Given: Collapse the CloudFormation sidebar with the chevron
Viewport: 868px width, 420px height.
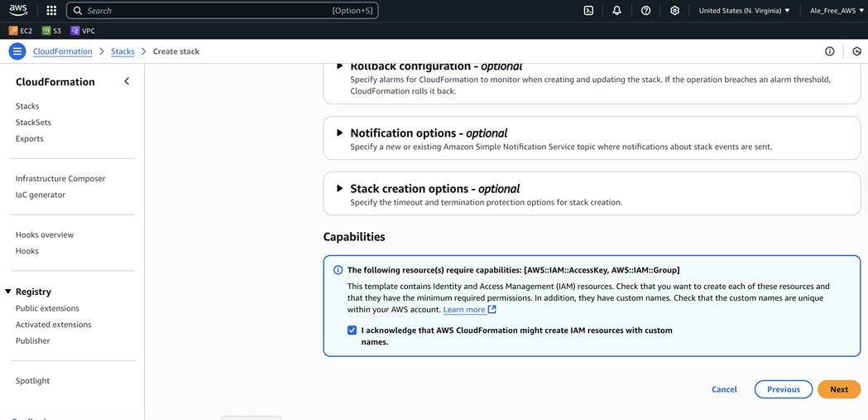Looking at the screenshot, I should [x=127, y=81].
